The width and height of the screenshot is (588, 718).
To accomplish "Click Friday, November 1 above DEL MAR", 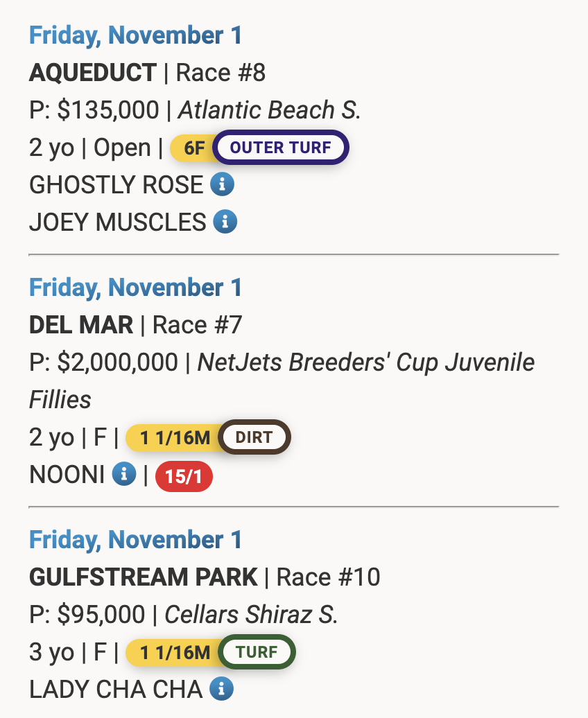I will (136, 288).
